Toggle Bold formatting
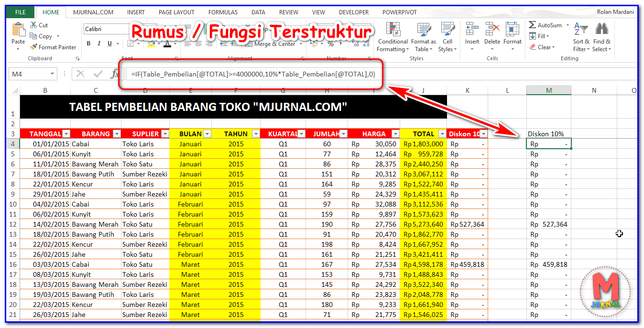This screenshot has width=644, height=328. point(88,44)
